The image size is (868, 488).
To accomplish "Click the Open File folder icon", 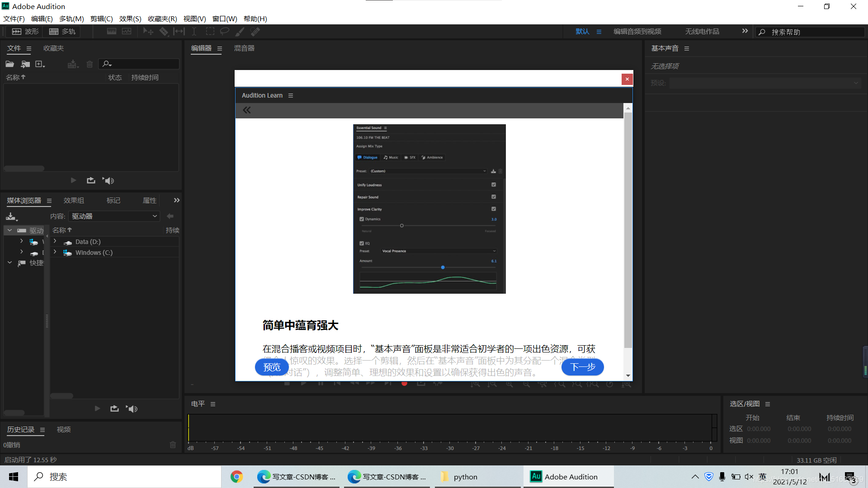I will coord(9,64).
